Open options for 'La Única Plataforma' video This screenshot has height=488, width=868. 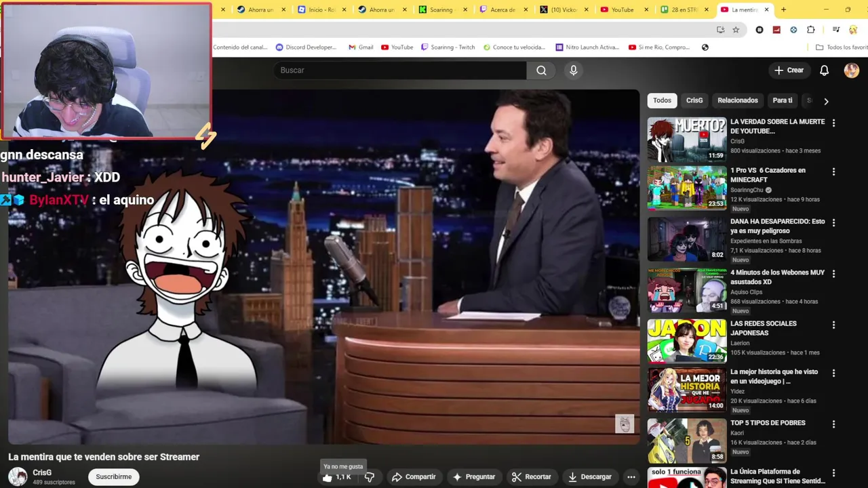[833, 473]
